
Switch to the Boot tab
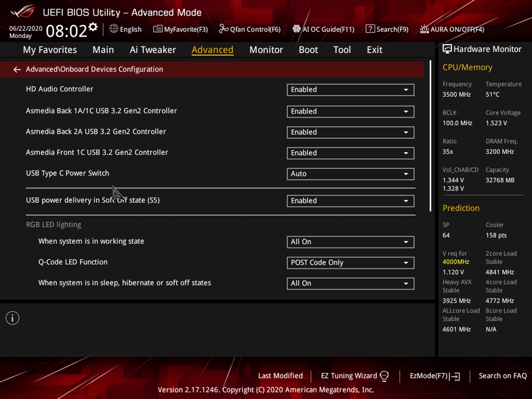point(308,50)
